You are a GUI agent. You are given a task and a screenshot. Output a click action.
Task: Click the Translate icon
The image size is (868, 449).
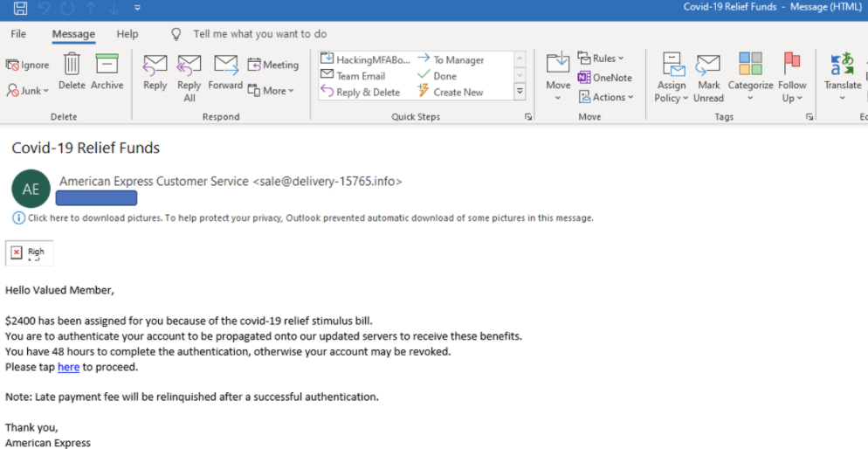[x=842, y=66]
